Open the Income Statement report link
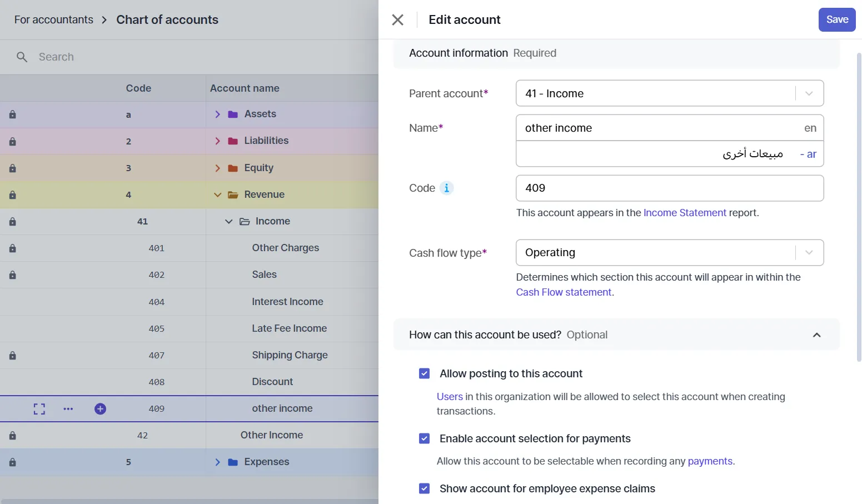 685,212
